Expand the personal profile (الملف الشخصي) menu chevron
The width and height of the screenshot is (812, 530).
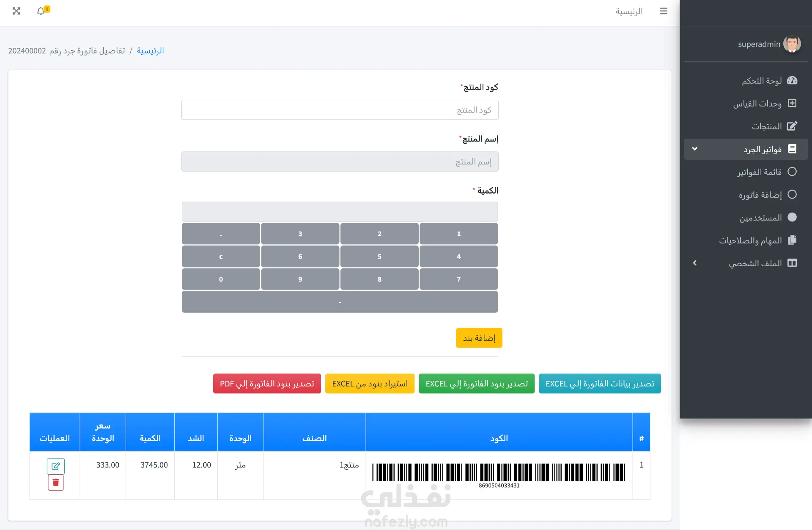pyautogui.click(x=694, y=263)
